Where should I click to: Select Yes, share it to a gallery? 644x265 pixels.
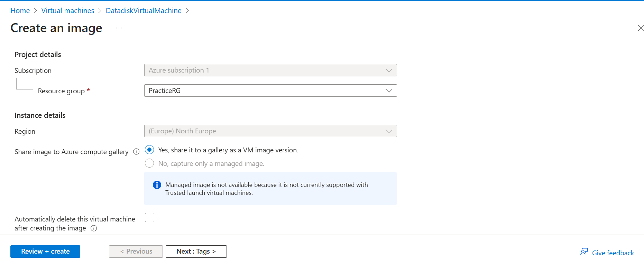[x=149, y=150]
